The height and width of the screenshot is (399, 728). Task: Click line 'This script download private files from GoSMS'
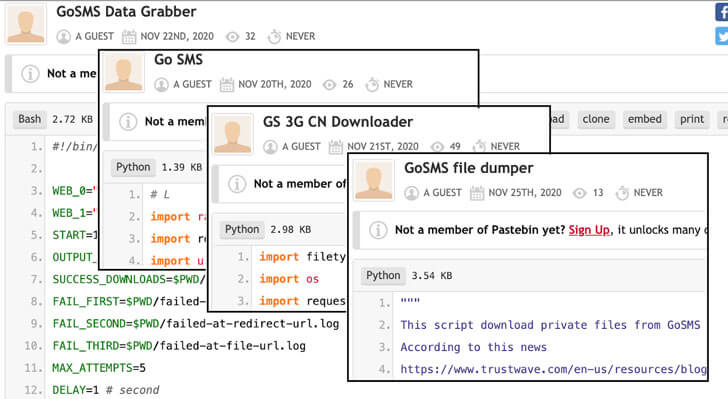coord(550,325)
